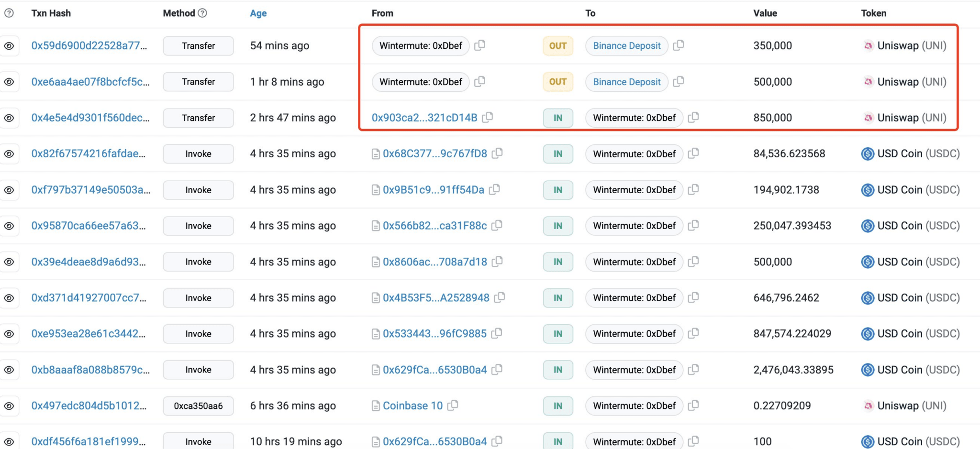This screenshot has height=449, width=980.
Task: Click Invoke method badge in 84,536.623568 row
Action: tap(198, 154)
